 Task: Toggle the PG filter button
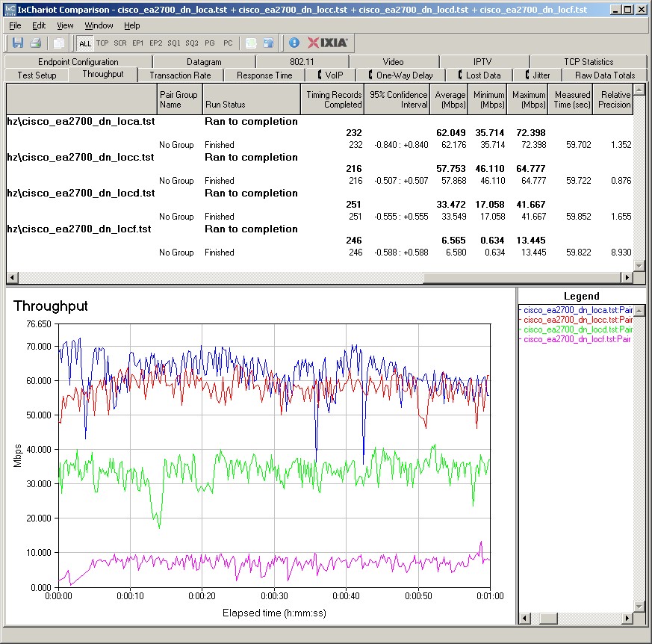pyautogui.click(x=210, y=43)
